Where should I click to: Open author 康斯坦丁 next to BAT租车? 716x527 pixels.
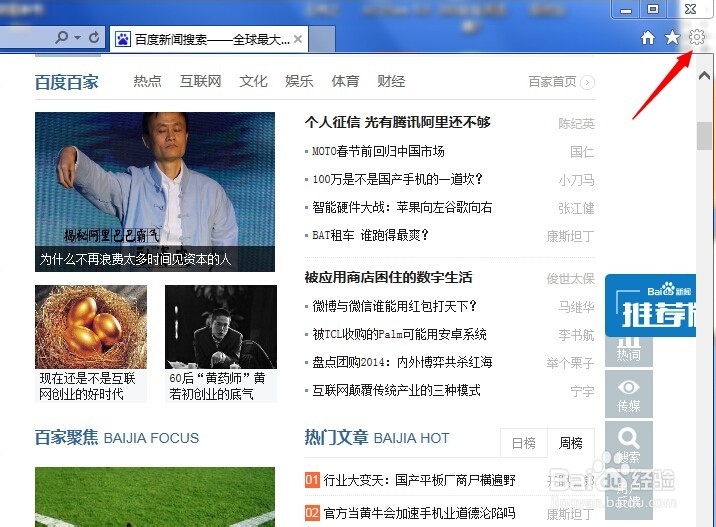click(x=570, y=237)
